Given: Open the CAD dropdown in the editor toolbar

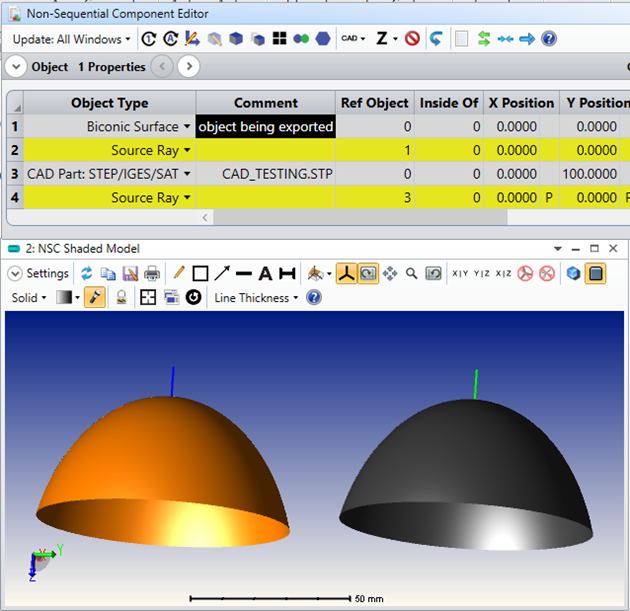Looking at the screenshot, I should (x=353, y=39).
